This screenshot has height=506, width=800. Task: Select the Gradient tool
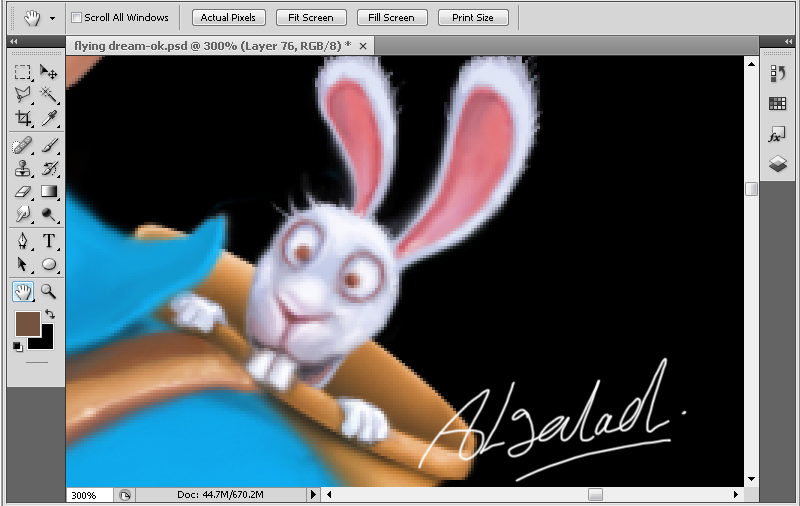coord(48,192)
